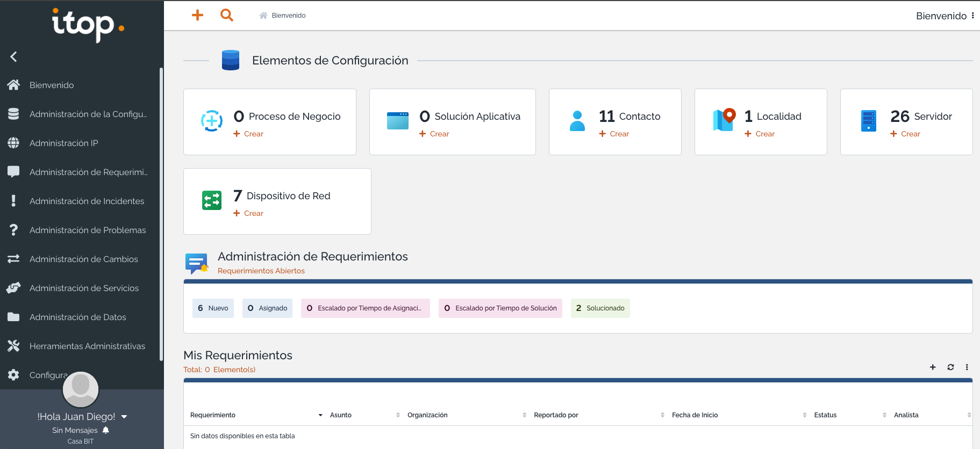
Task: Click the orange plus quick-create icon
Action: point(197,15)
